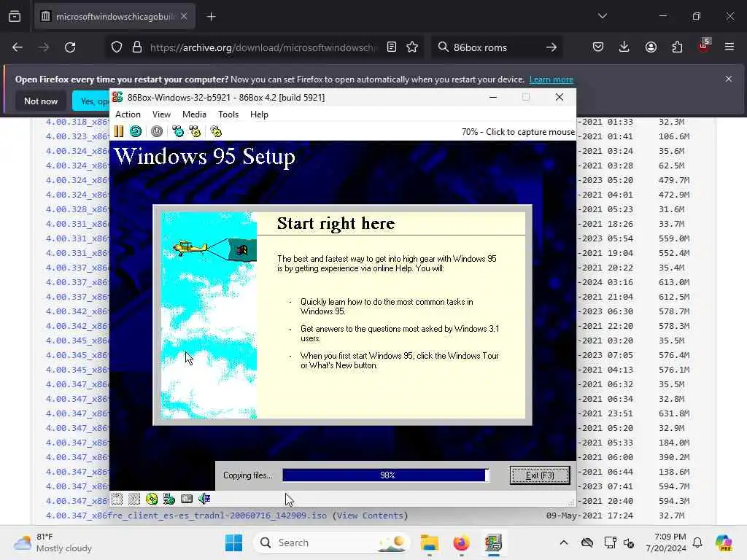Click the View Contents link

(x=370, y=516)
